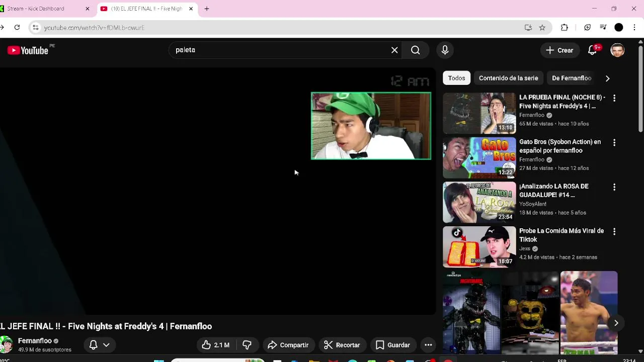Reload the page in browser toolbar
The height and width of the screenshot is (362, 644).
click(x=17, y=28)
